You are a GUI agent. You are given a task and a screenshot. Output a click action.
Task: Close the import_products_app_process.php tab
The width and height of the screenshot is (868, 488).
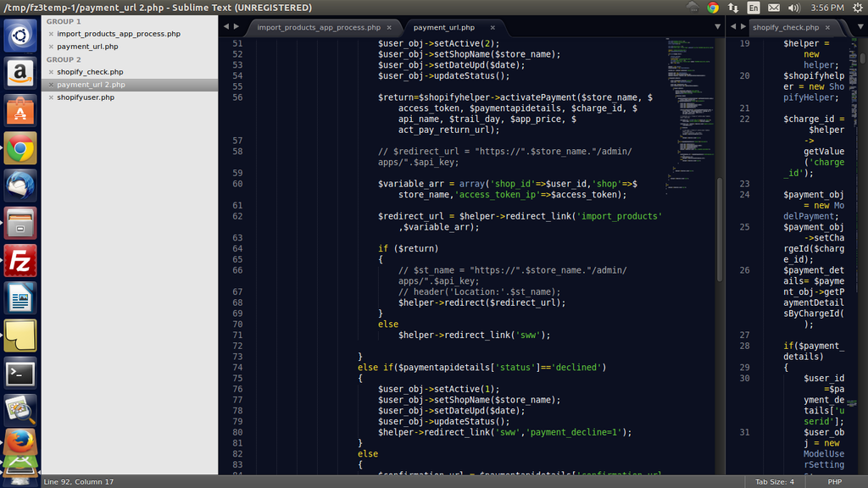click(x=390, y=27)
